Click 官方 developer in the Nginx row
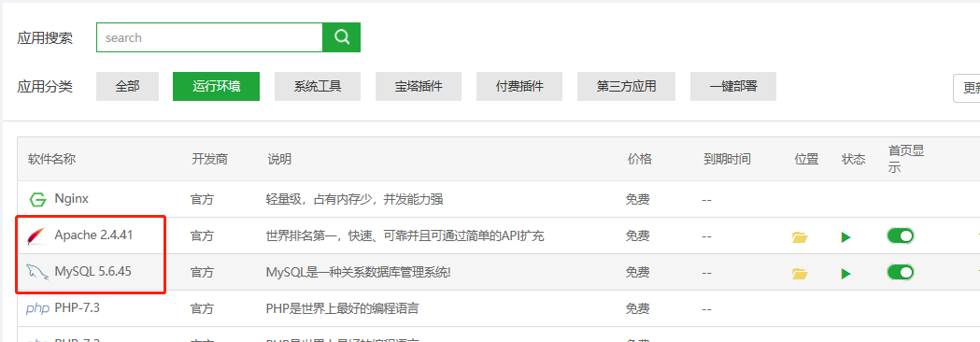 click(202, 199)
